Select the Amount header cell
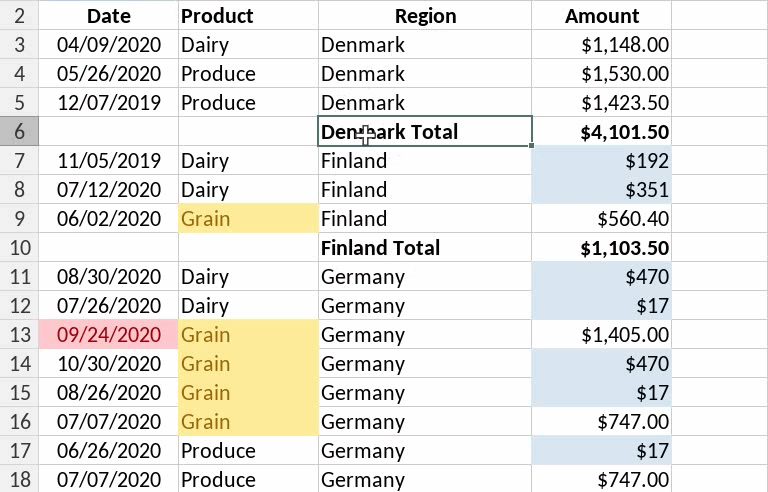The image size is (768, 492). [601, 16]
